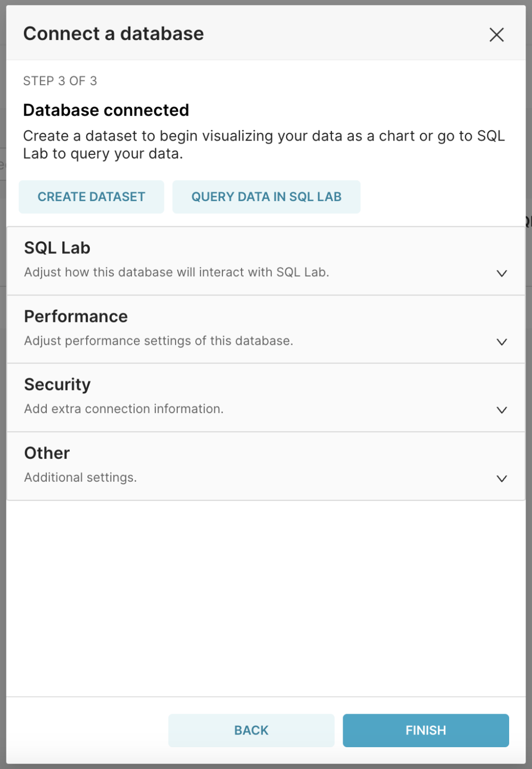This screenshot has height=769, width=532.
Task: Select the Performance section header
Action: (76, 316)
